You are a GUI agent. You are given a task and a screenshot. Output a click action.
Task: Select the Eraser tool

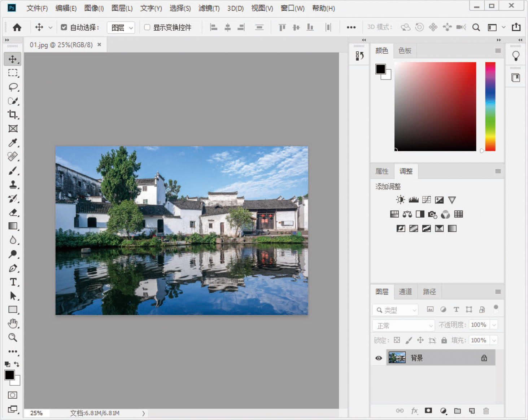[x=13, y=212]
